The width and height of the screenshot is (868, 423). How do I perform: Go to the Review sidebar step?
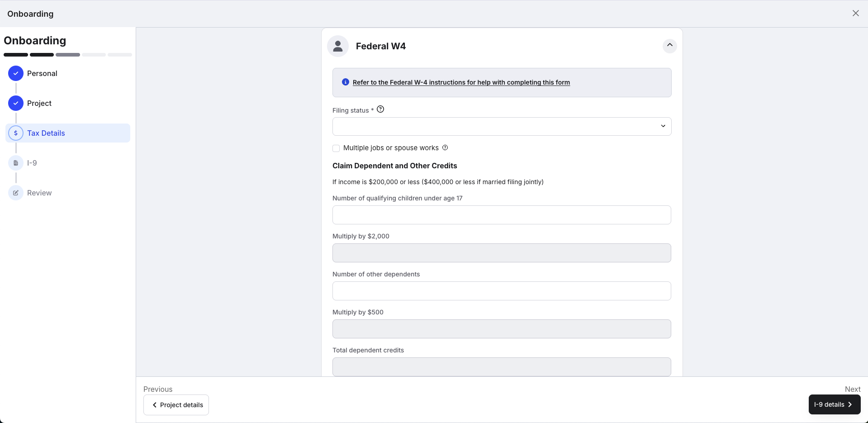(39, 193)
